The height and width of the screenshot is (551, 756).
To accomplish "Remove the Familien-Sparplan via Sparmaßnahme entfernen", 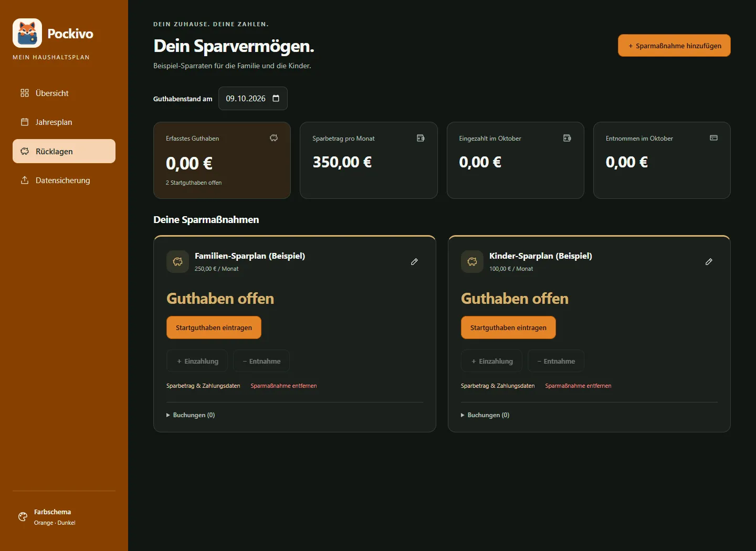I will click(x=283, y=386).
